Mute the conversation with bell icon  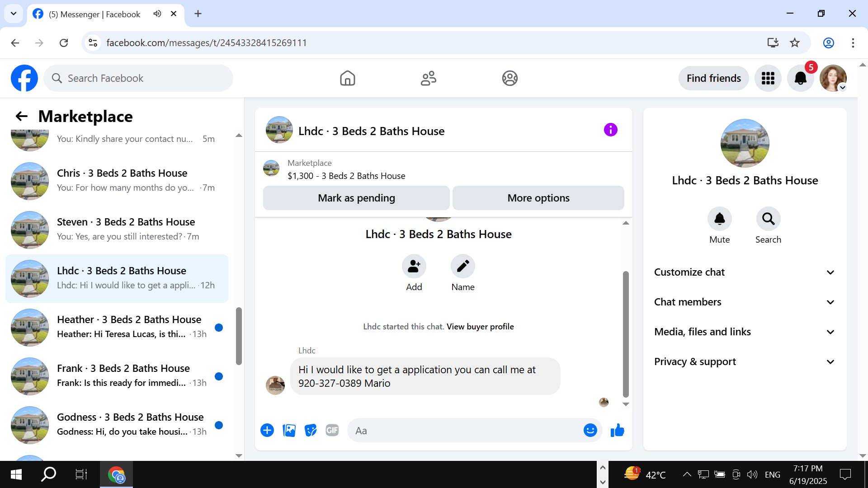click(719, 219)
